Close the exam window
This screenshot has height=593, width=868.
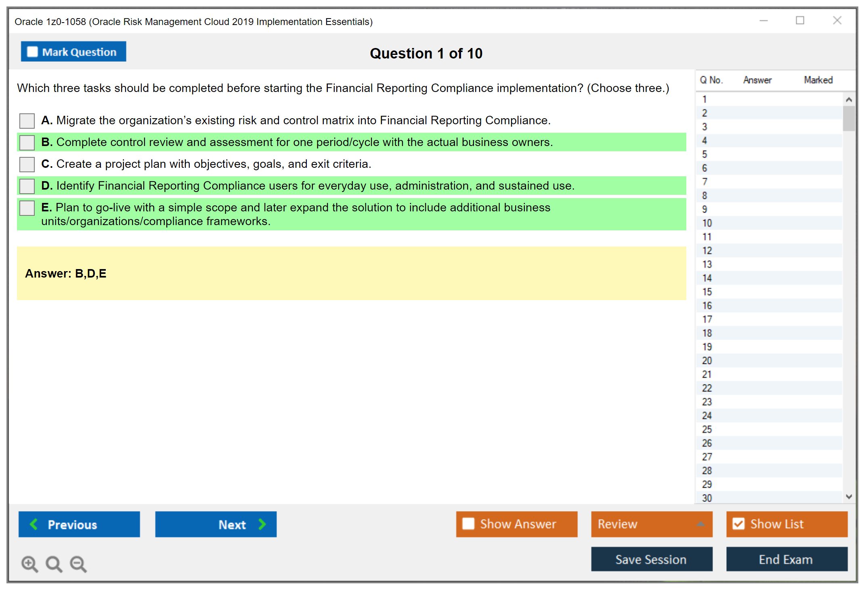click(837, 21)
